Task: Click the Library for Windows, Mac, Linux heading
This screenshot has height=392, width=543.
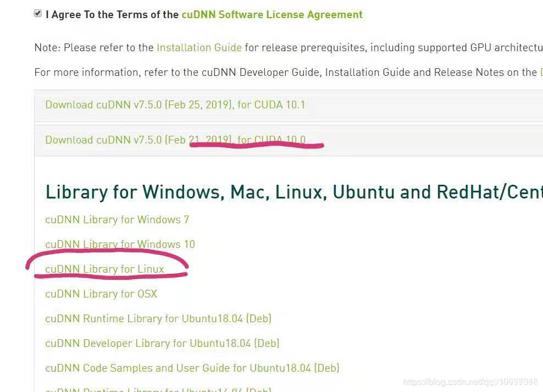Action: coord(294,192)
